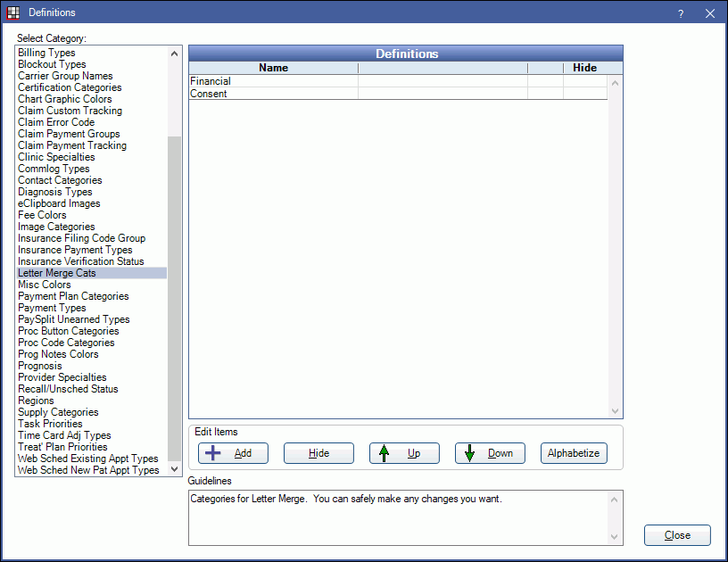Click the Hide button in Edit Items

pos(318,453)
